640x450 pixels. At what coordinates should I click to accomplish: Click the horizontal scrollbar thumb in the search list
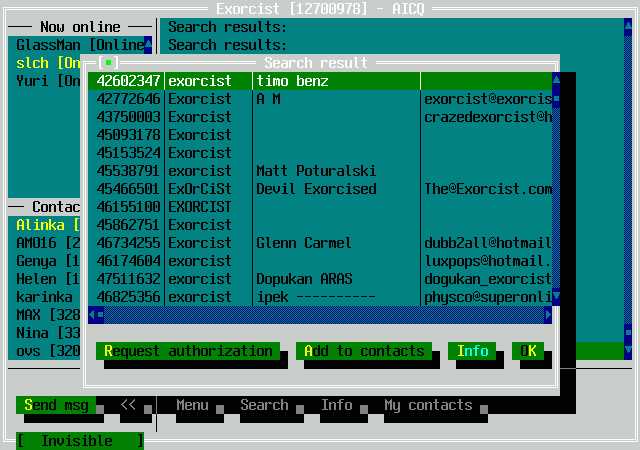100,315
